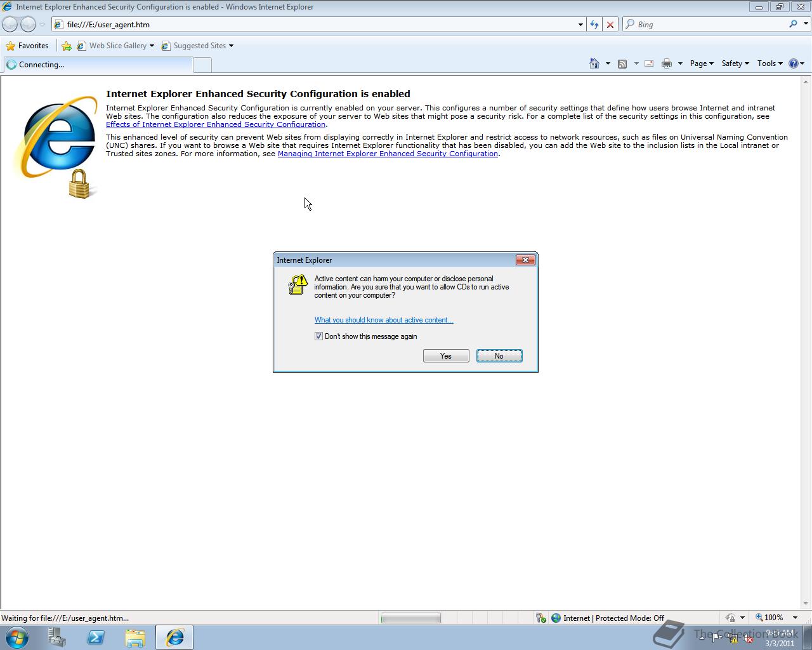Click the Read Mail envelope icon
Screen dimensions: 812x650
point(649,63)
